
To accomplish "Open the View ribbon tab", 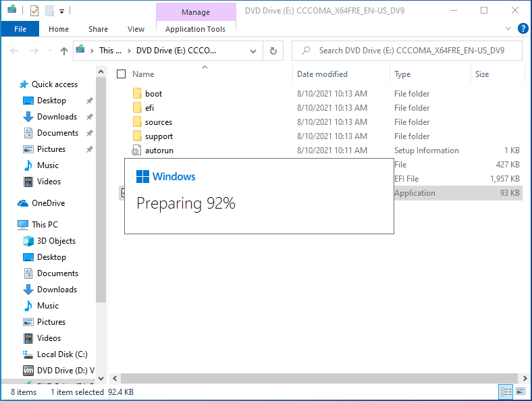I will tap(136, 29).
